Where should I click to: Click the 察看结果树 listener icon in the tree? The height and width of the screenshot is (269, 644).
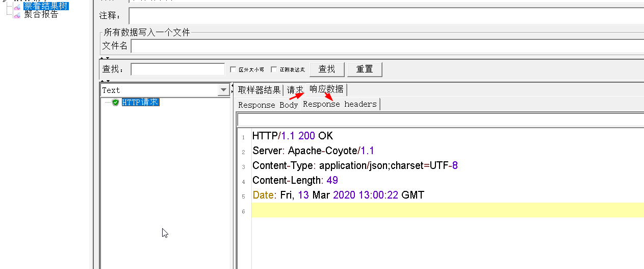coord(17,7)
